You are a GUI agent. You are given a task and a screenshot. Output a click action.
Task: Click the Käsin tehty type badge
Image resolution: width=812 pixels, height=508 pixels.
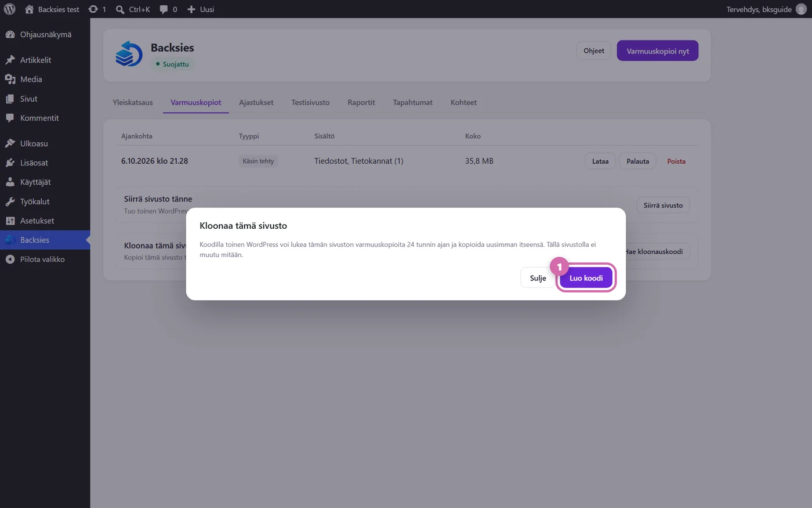[258, 161]
